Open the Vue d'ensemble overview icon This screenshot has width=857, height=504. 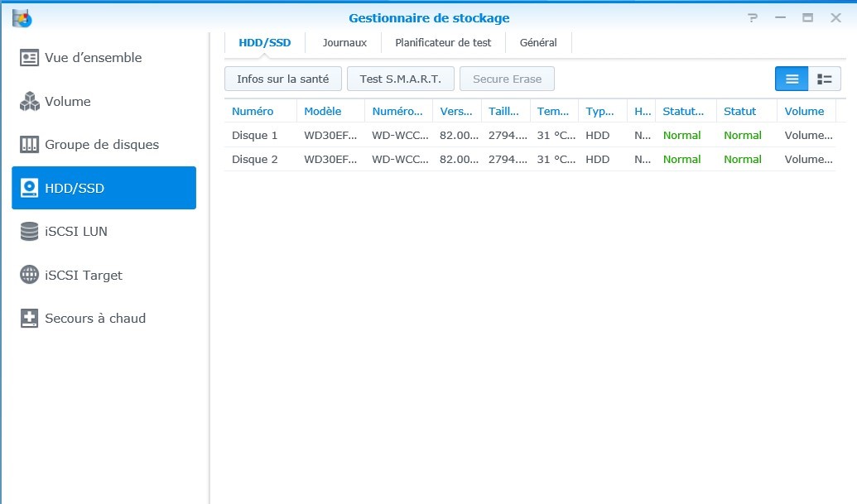pyautogui.click(x=29, y=57)
